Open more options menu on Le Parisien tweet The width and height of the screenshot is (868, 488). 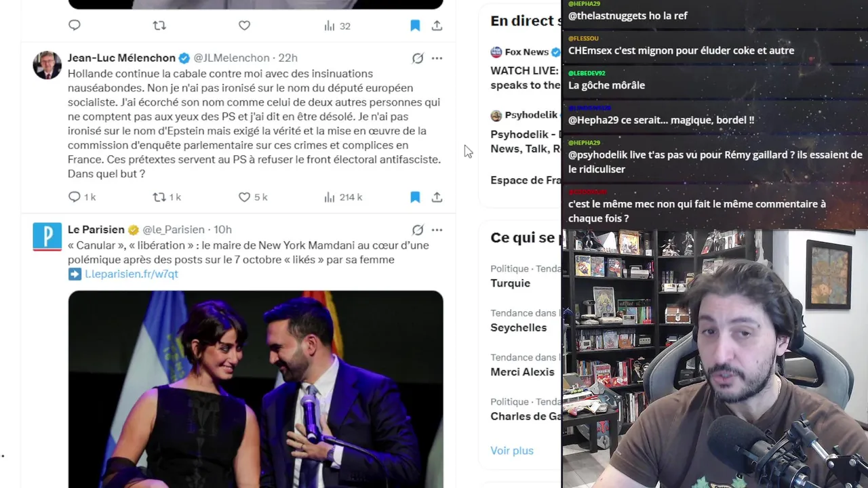click(x=437, y=230)
